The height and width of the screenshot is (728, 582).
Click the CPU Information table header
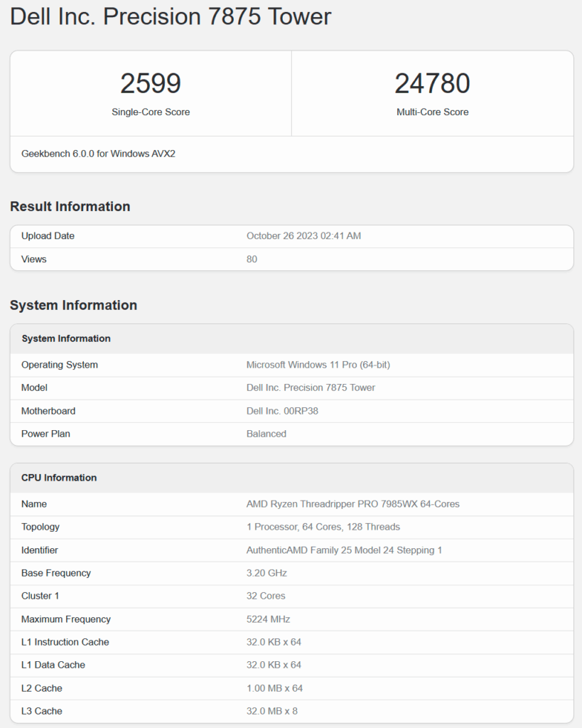(59, 478)
